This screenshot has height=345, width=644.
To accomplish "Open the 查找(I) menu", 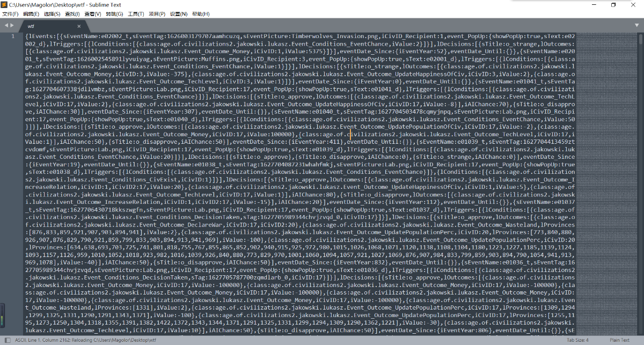I will (72, 13).
